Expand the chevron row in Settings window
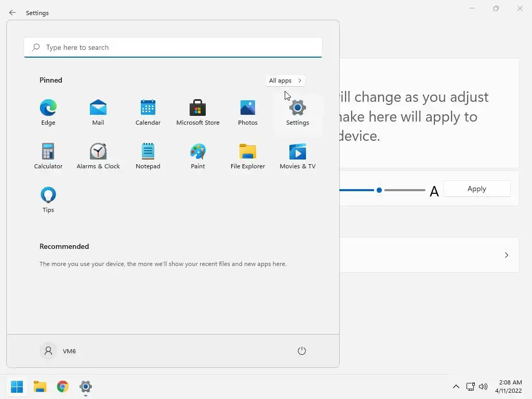The height and width of the screenshot is (399, 532). click(x=506, y=255)
